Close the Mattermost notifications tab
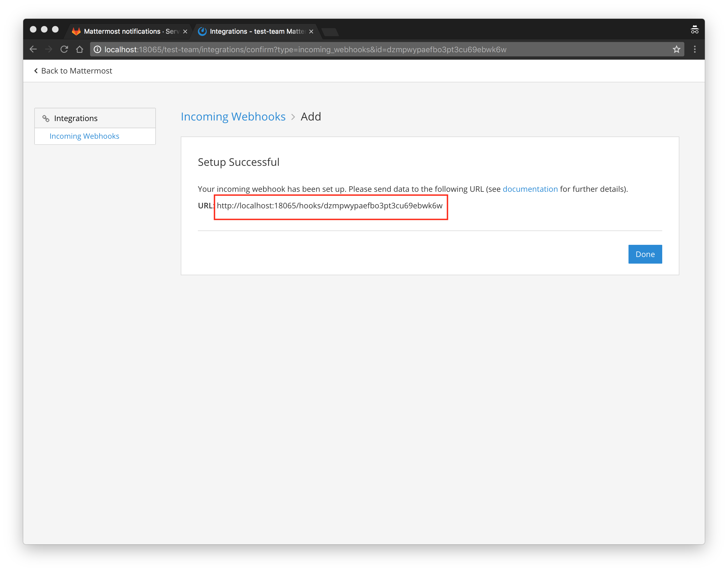Screen dimensions: 728x572 [x=185, y=32]
